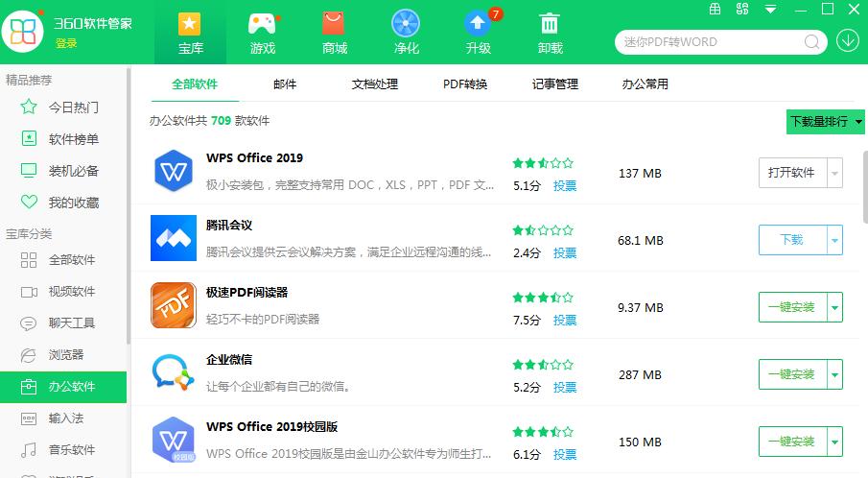Switch to the 办公常用 tab

(x=645, y=84)
